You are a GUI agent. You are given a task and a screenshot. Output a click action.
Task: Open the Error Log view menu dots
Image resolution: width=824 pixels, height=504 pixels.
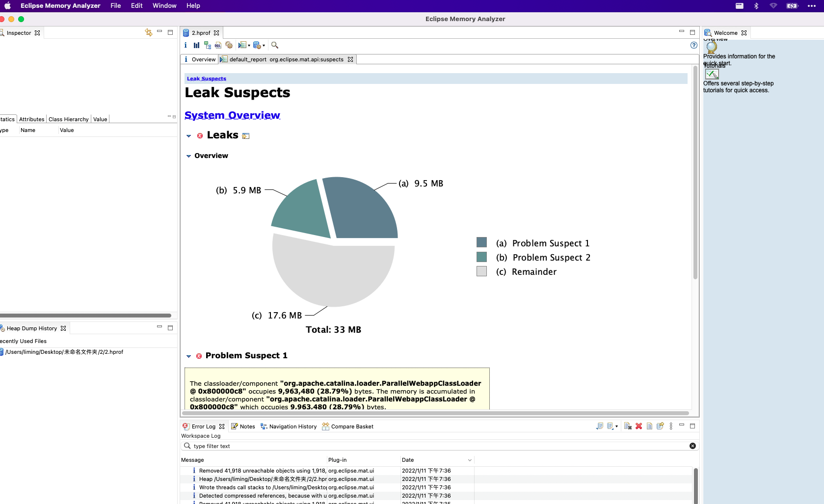pyautogui.click(x=671, y=426)
